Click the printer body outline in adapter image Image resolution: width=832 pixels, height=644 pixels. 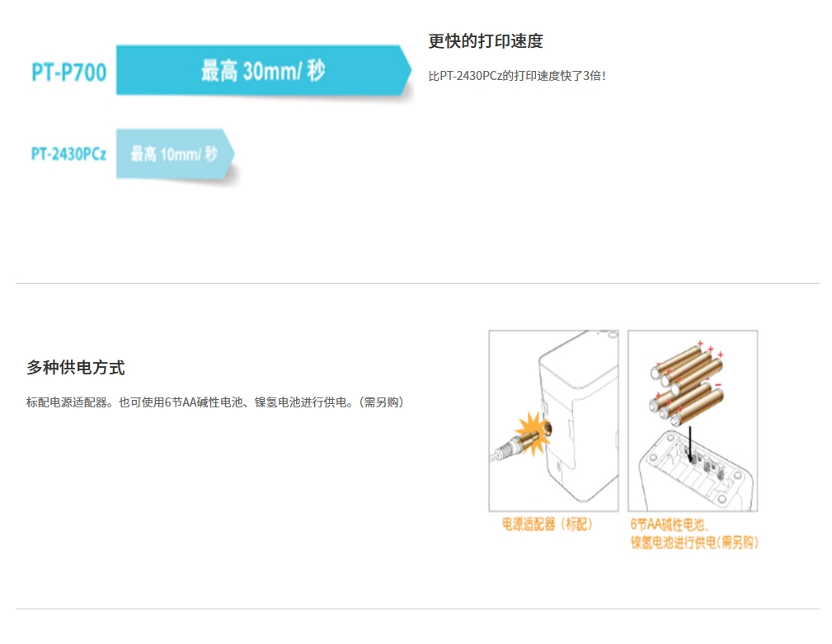(x=578, y=416)
